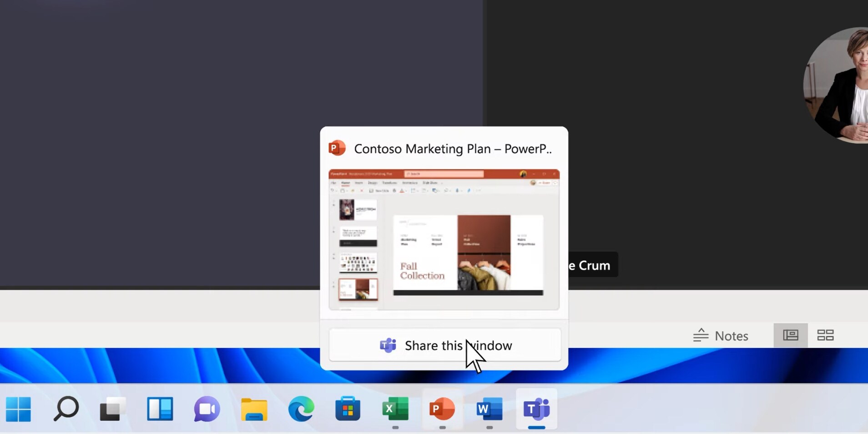
Task: Open the Microsoft Store
Action: pyautogui.click(x=347, y=409)
